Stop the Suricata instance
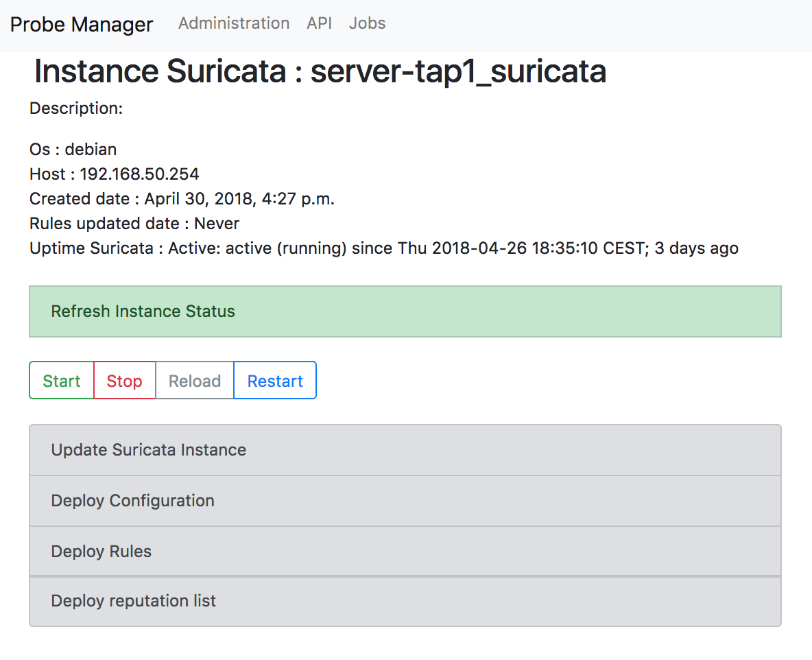Screen dimensions: 812x660 click(x=124, y=381)
